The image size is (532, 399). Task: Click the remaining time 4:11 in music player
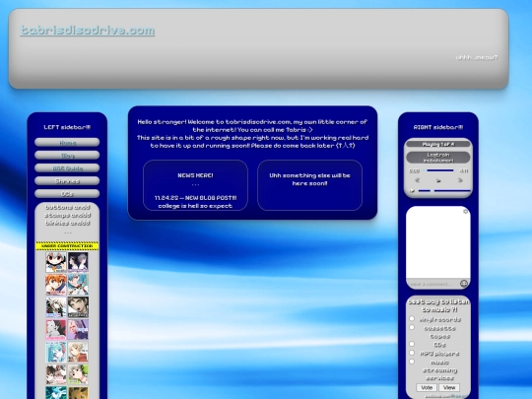click(x=463, y=170)
